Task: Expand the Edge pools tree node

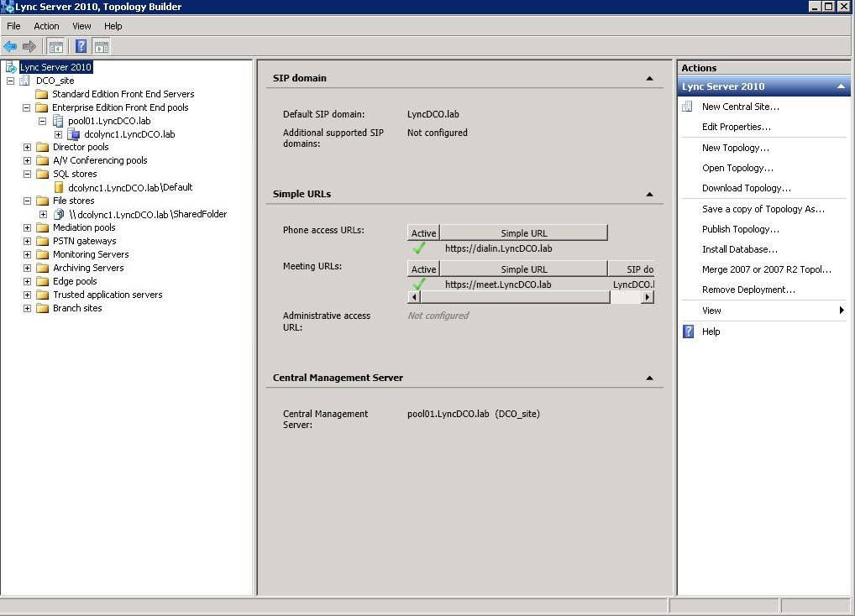Action: (27, 281)
